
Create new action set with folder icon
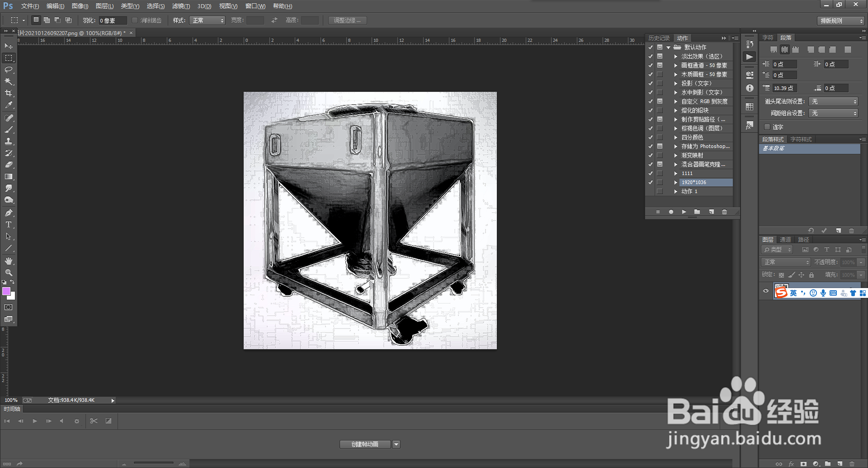coord(697,212)
